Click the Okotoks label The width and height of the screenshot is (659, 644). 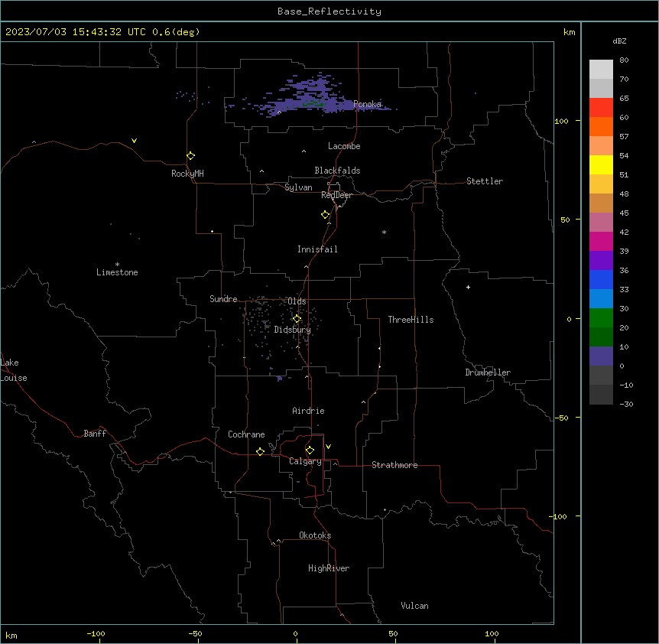pyautogui.click(x=315, y=535)
